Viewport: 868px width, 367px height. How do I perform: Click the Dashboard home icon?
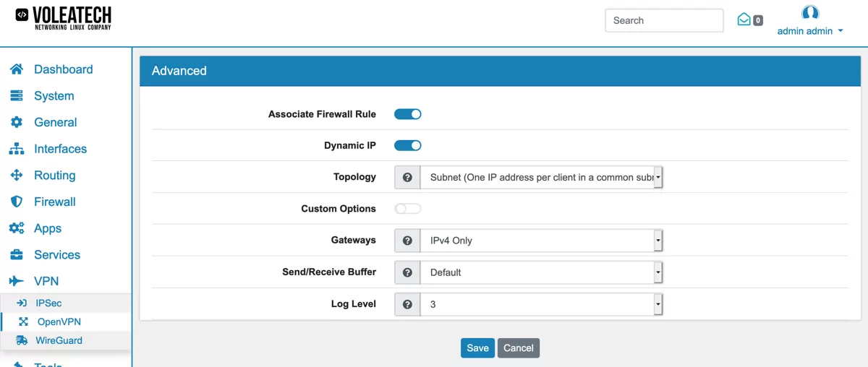click(x=17, y=69)
